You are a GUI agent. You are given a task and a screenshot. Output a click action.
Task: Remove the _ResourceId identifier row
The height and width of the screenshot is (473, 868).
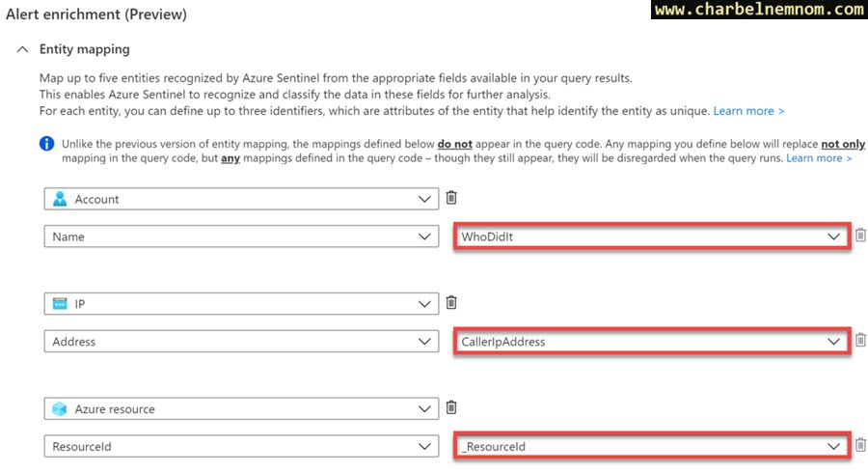coord(860,445)
